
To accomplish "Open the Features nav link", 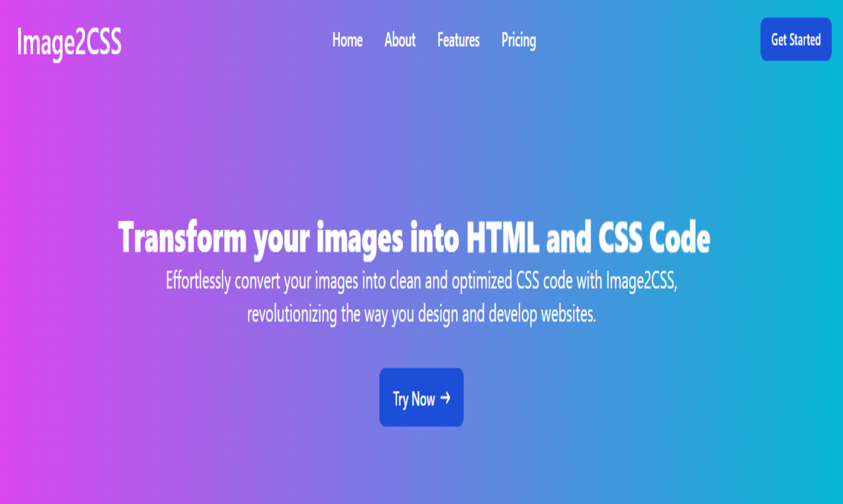I will [459, 40].
